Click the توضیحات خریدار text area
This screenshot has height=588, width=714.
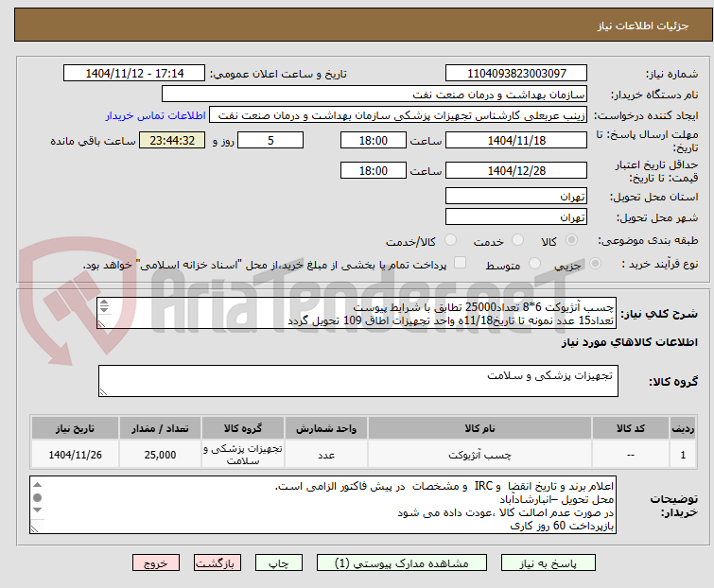pyautogui.click(x=322, y=505)
